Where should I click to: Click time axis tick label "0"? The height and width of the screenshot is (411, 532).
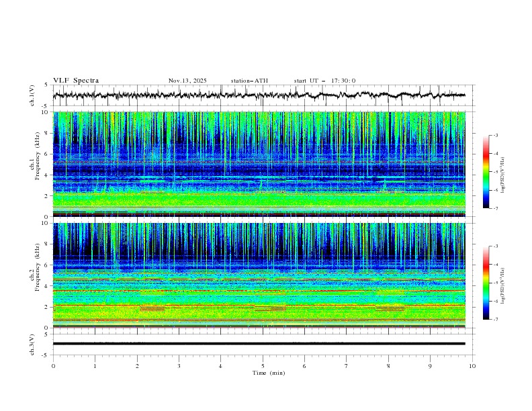click(53, 366)
